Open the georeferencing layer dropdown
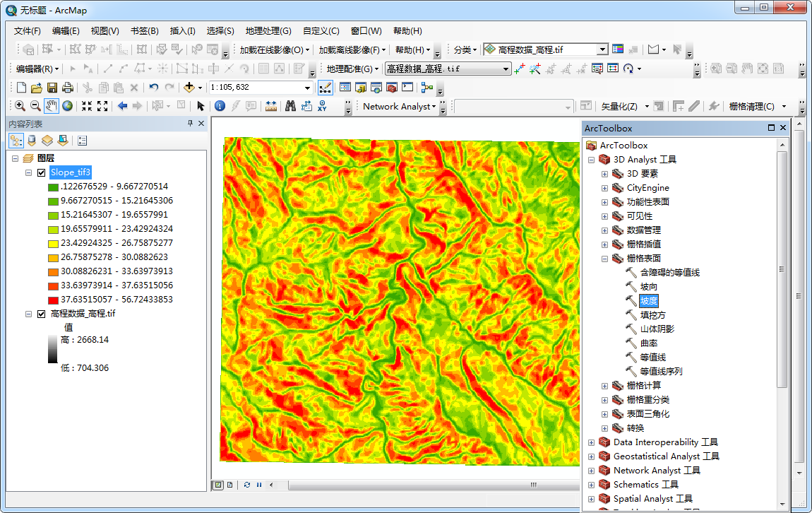 pyautogui.click(x=506, y=69)
